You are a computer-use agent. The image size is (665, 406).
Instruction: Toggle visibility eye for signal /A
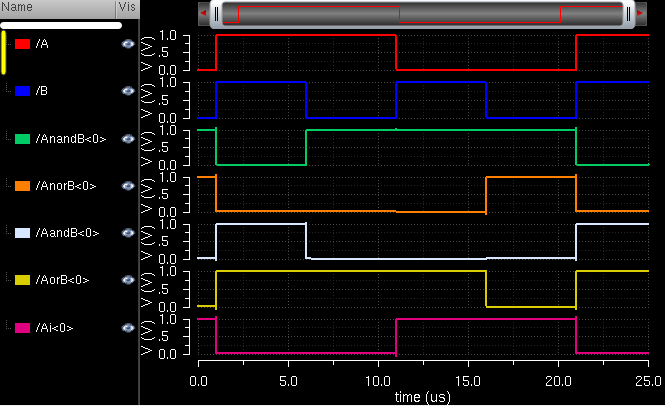pos(128,44)
